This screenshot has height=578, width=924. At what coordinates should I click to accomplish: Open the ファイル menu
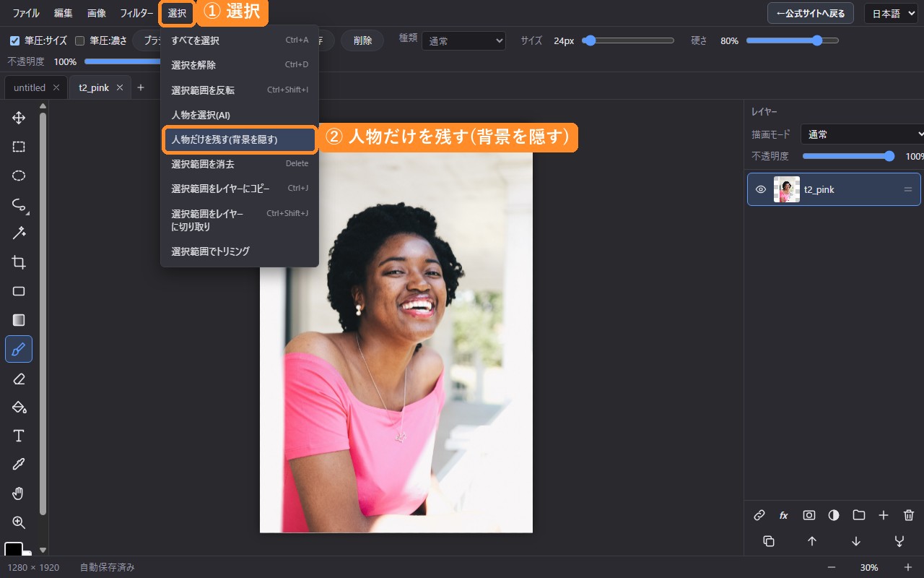coord(26,13)
